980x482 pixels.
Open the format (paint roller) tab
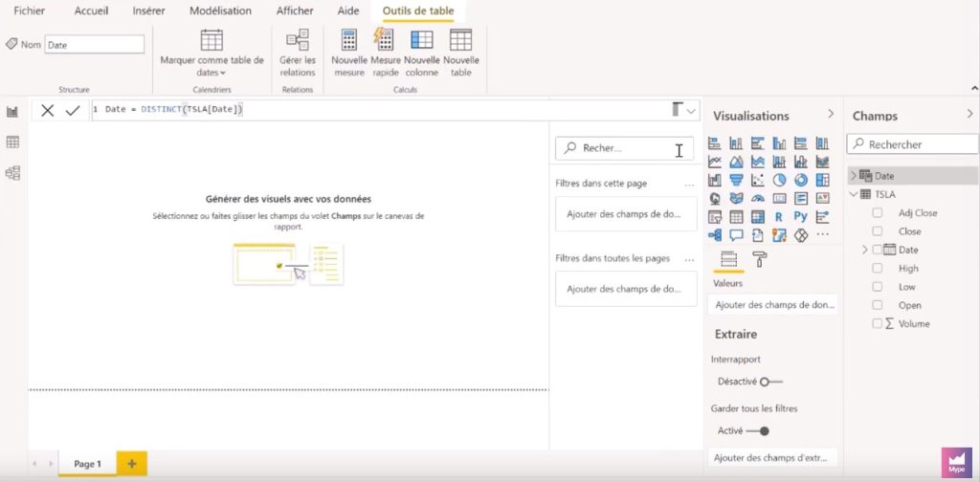759,259
